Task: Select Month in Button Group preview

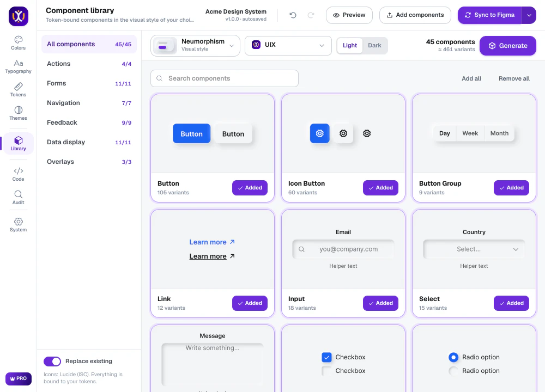Action: point(499,133)
